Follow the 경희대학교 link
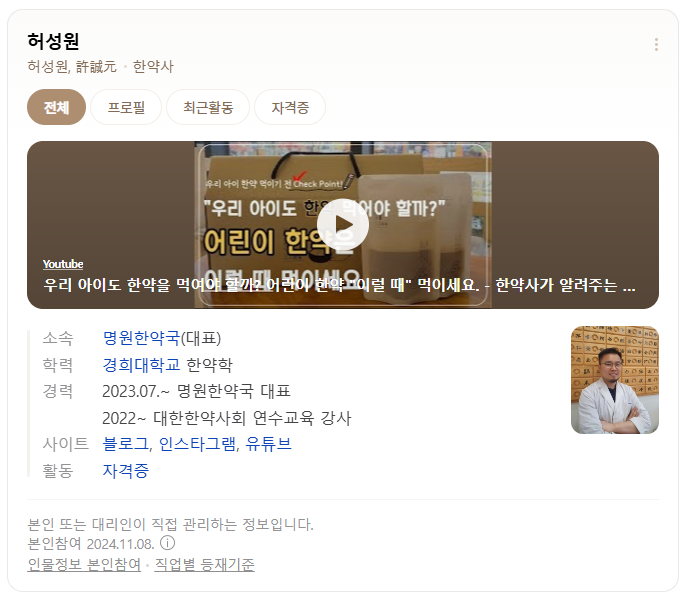Viewport: 685px width, 599px height. coord(141,365)
